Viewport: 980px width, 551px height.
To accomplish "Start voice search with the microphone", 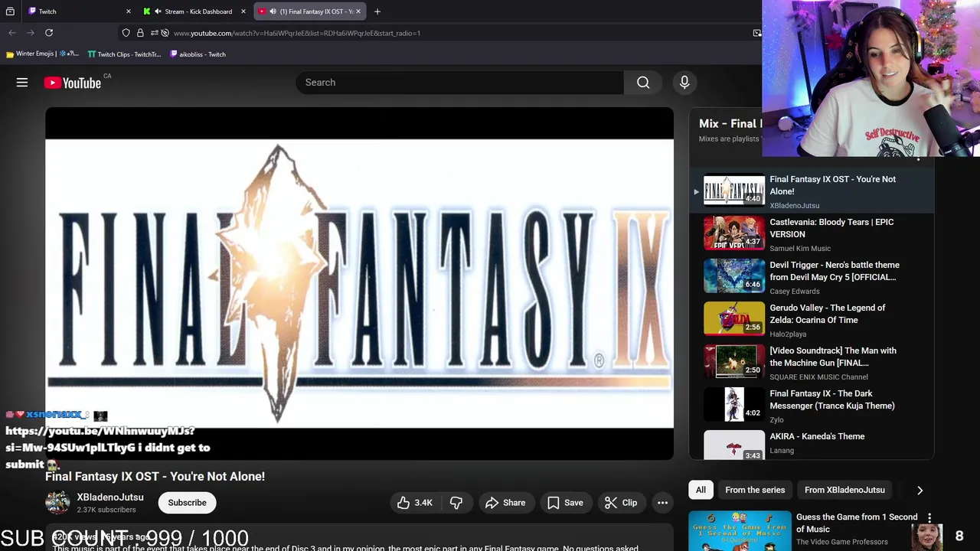I will pyautogui.click(x=684, y=83).
